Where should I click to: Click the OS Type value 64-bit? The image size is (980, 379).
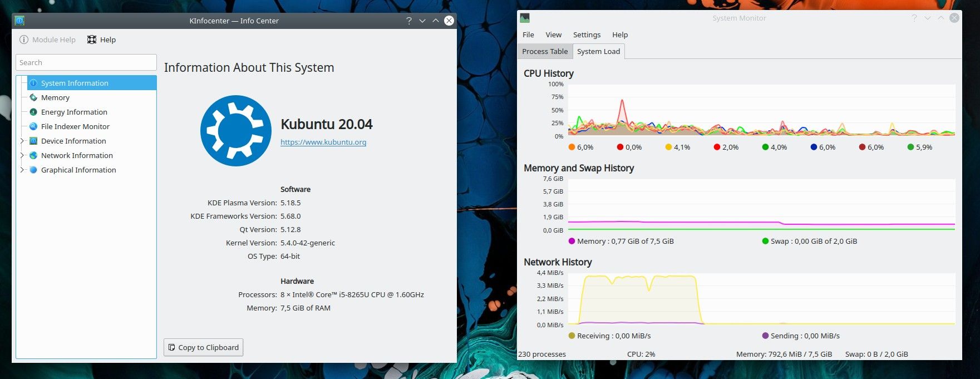point(290,256)
